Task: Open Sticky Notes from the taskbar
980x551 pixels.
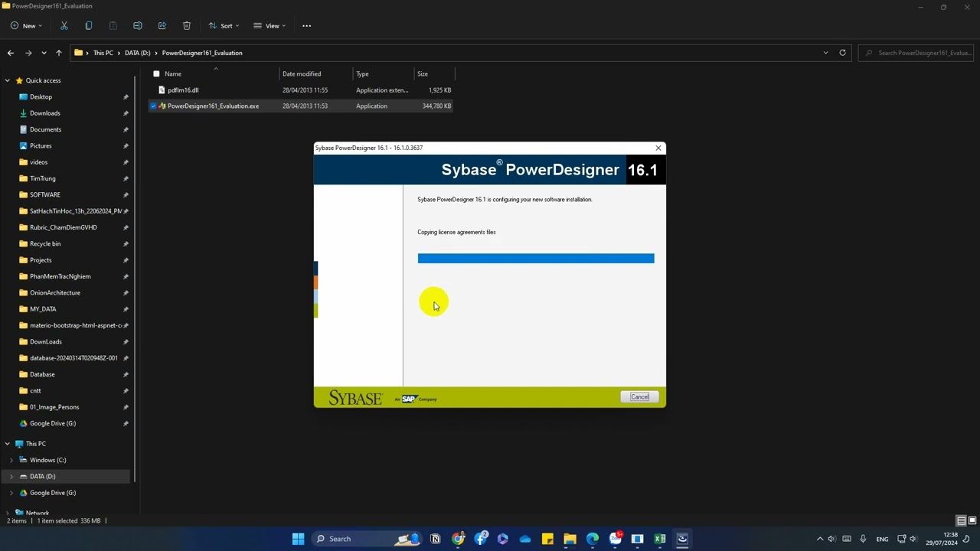Action: [547, 539]
